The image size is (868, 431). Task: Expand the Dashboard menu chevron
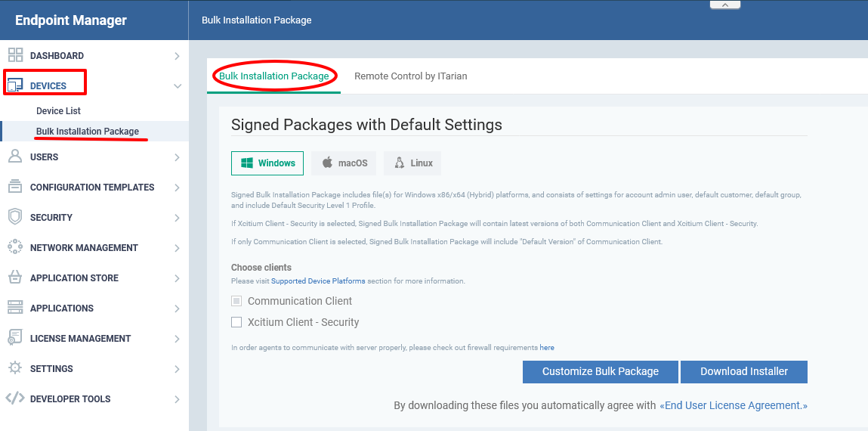(177, 56)
